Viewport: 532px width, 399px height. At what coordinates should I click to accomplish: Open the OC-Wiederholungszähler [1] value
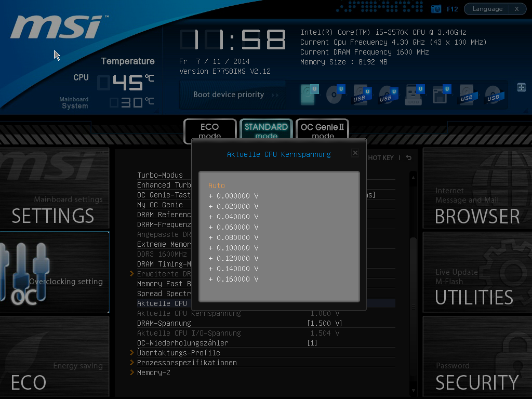312,343
